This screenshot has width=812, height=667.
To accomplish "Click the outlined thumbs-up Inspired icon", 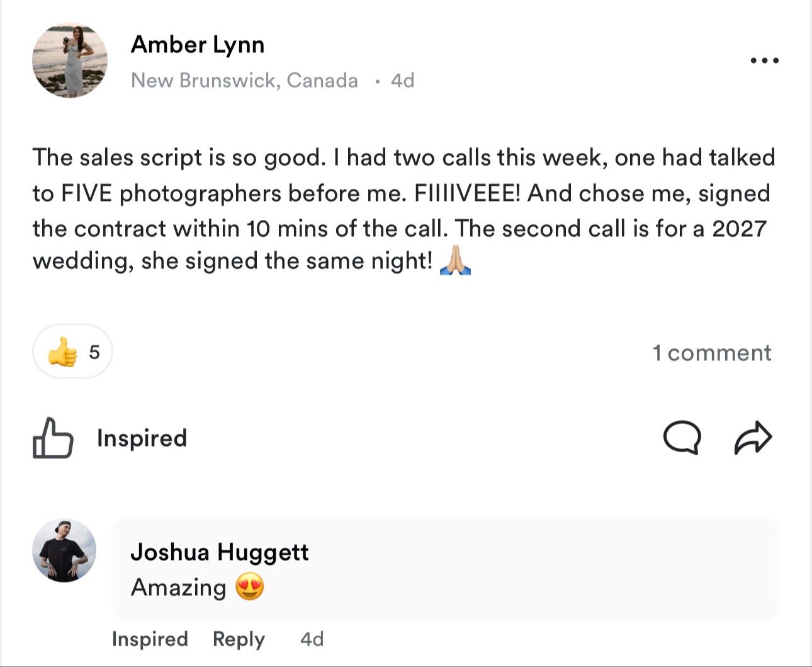I will pyautogui.click(x=52, y=438).
